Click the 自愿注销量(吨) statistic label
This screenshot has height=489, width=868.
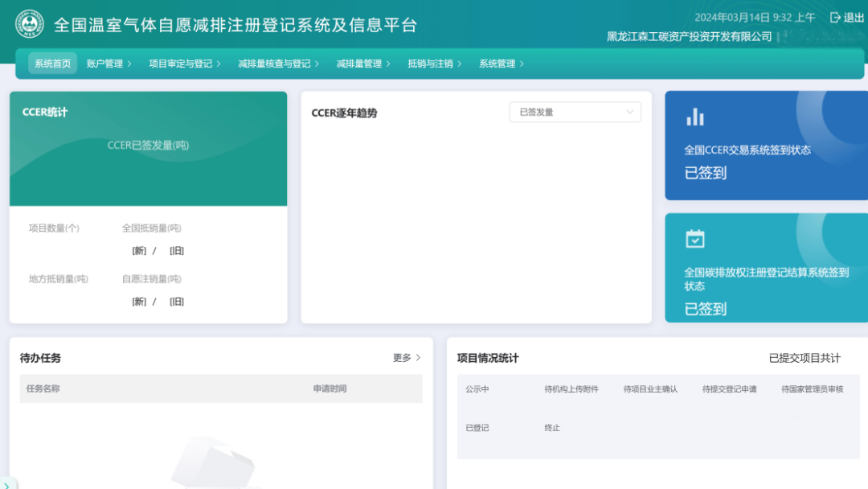[x=152, y=279]
